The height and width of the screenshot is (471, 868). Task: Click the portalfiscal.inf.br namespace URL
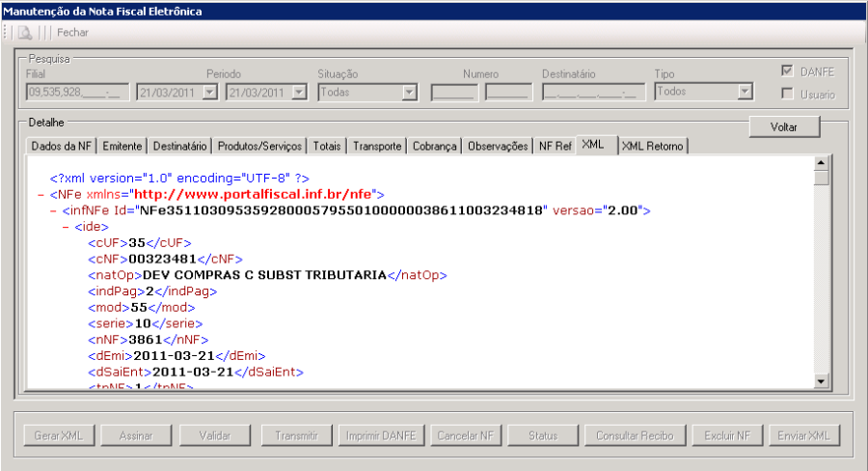253,195
